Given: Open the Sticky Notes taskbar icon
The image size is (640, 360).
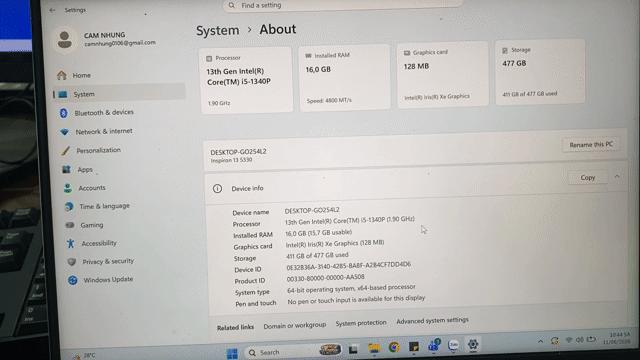Looking at the screenshot, I should point(414,347).
